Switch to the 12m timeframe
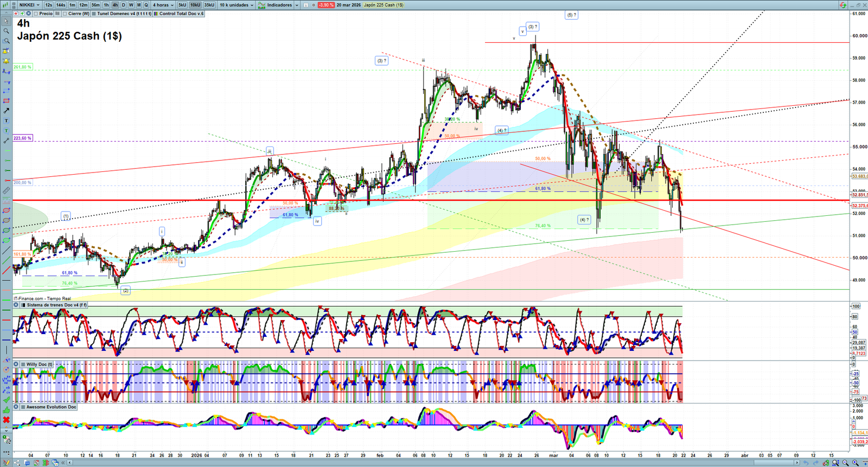This screenshot has height=467, width=868. (x=83, y=5)
